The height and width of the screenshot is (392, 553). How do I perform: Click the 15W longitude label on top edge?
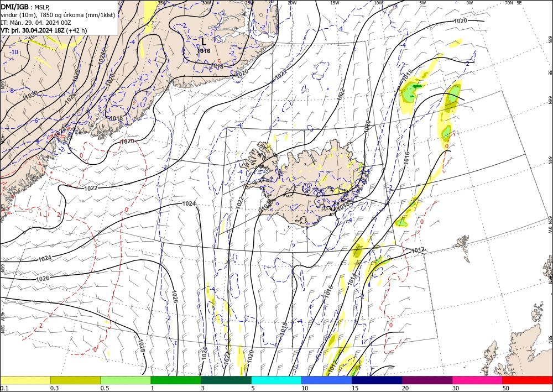tap(335, 3)
